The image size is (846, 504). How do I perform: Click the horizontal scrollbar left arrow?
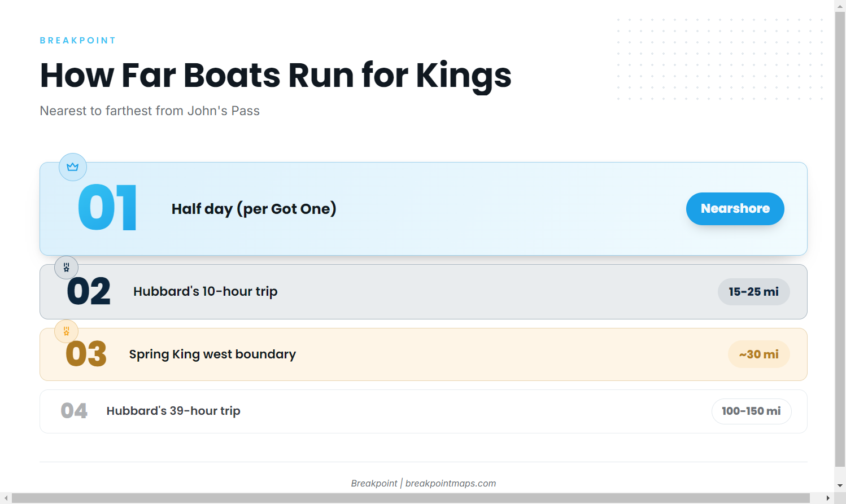[6, 498]
